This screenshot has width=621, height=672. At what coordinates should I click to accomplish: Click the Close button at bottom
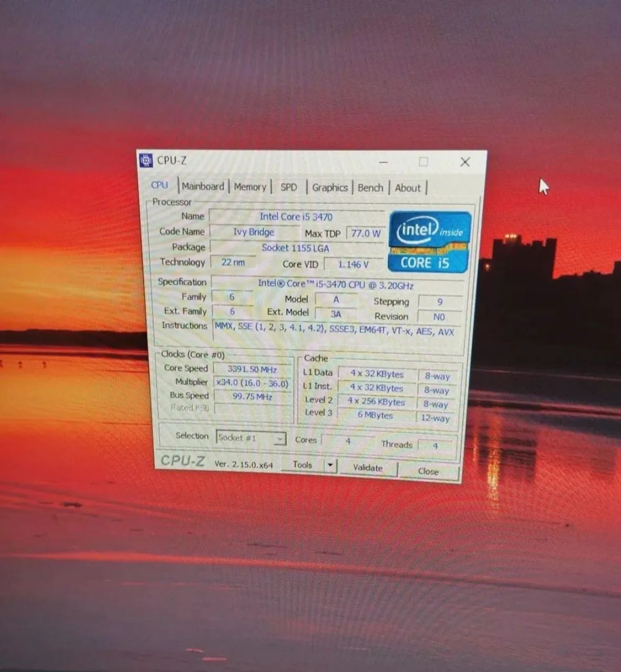coord(428,471)
